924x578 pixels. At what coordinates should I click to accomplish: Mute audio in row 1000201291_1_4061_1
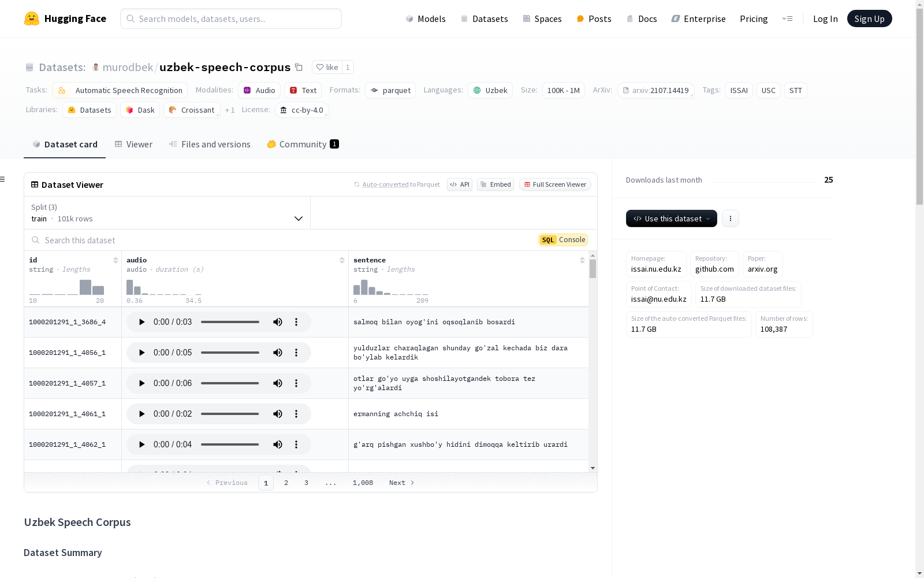(278, 414)
